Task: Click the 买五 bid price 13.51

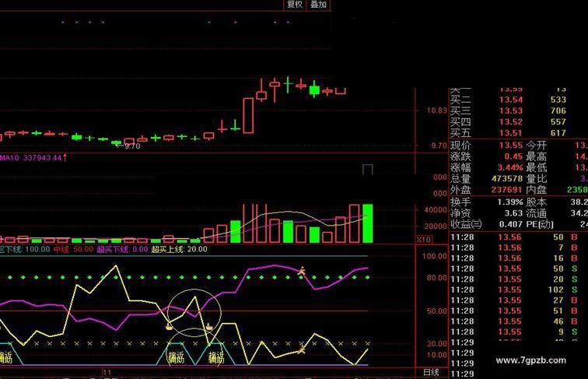Action: click(x=511, y=133)
